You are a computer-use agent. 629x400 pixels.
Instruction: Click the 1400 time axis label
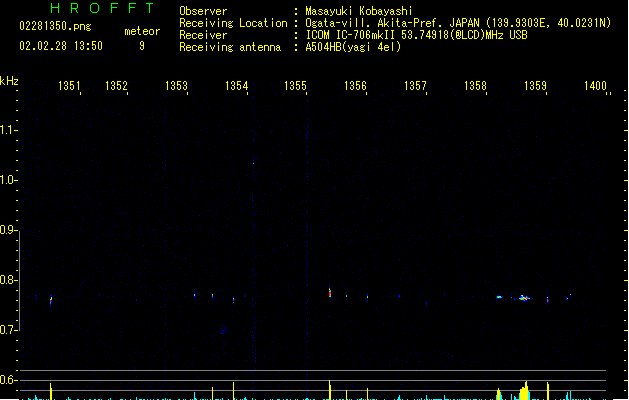click(595, 86)
